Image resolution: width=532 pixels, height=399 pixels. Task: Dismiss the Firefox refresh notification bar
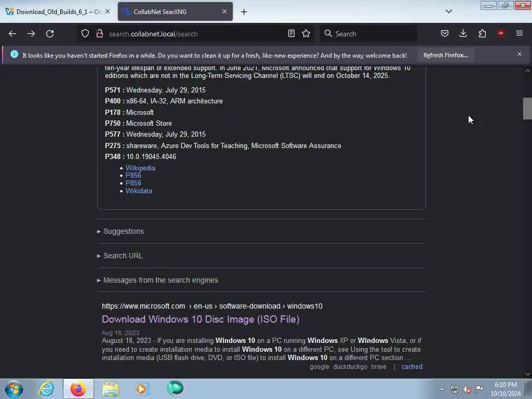tap(520, 54)
